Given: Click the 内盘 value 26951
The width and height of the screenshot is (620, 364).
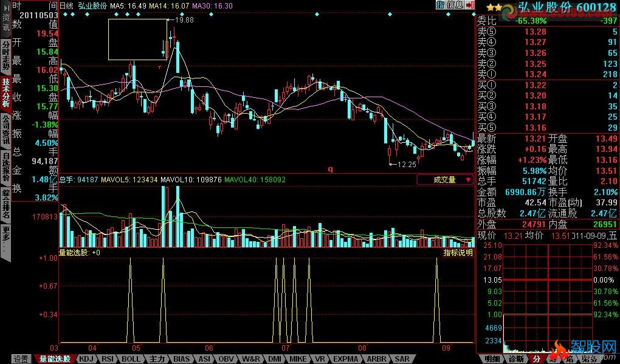Looking at the screenshot, I should click(604, 224).
